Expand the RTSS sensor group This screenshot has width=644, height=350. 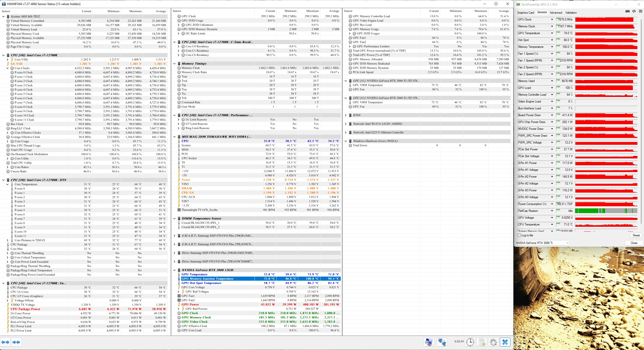point(346,115)
